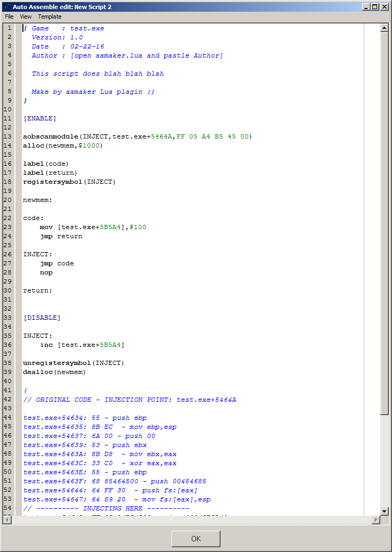Viewport: 392px width, 552px height.
Task: Click the push 00454685 comment line
Action: [115, 481]
